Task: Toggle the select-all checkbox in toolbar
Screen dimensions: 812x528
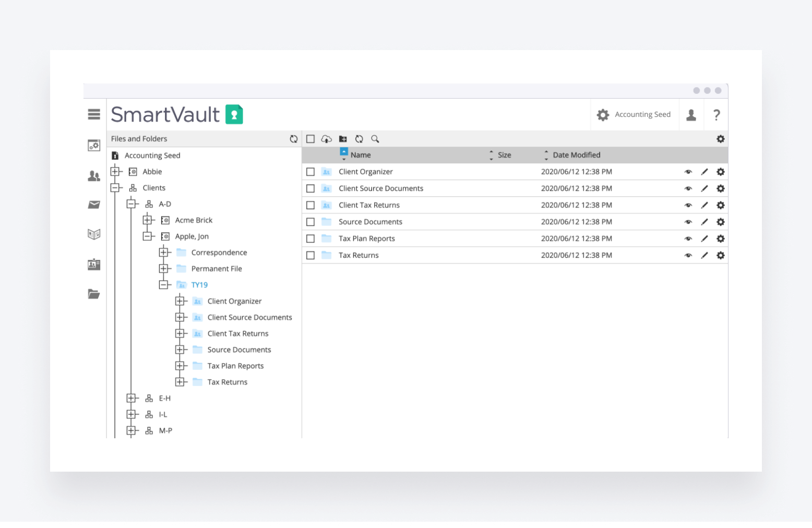Action: tap(311, 139)
